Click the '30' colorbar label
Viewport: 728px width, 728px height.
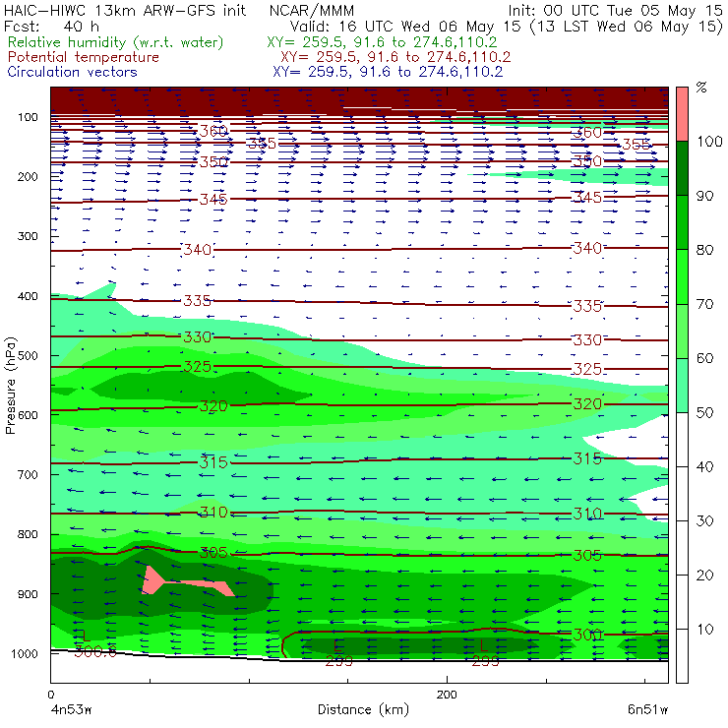[x=704, y=521]
